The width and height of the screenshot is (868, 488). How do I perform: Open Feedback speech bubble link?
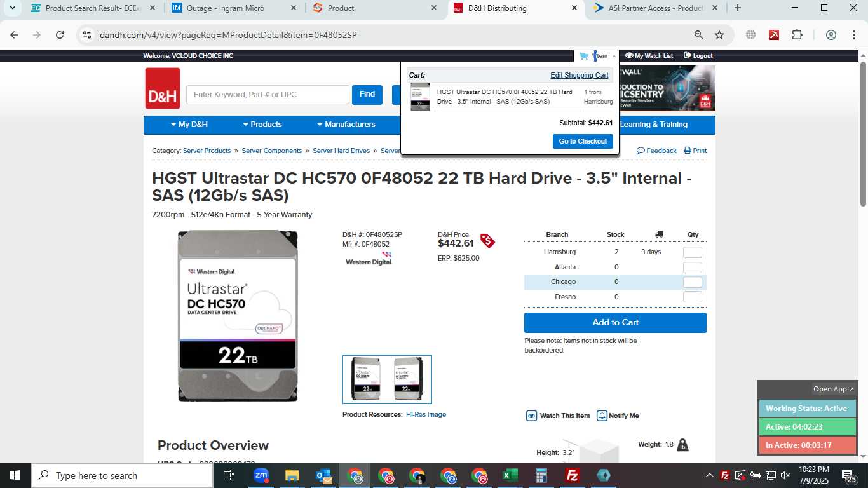point(656,151)
